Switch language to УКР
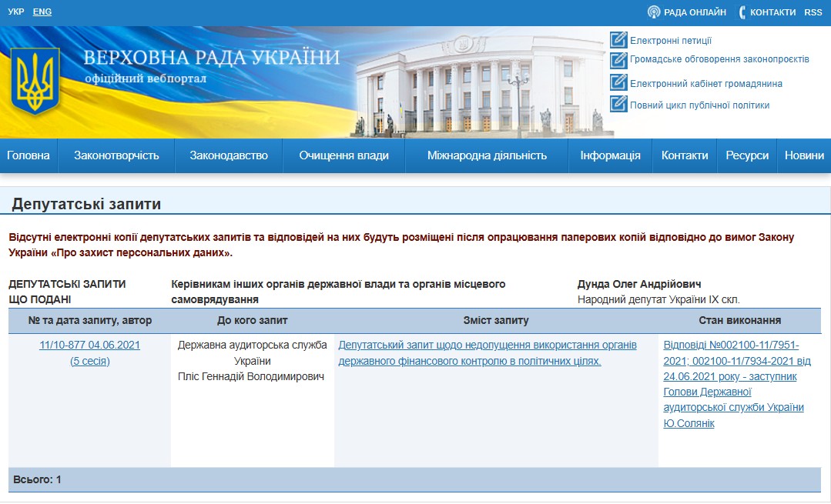831x504 pixels. click(x=16, y=12)
